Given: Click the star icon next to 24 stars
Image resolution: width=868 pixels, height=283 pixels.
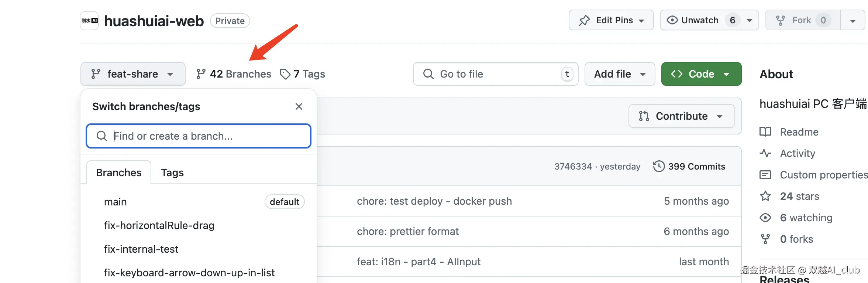Looking at the screenshot, I should (765, 196).
